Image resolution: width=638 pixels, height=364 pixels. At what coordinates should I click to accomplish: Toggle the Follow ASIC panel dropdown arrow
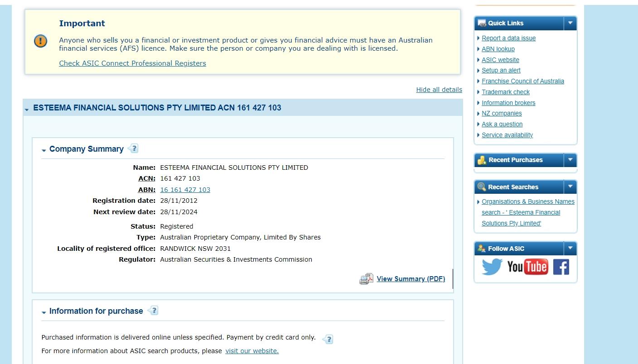point(570,249)
